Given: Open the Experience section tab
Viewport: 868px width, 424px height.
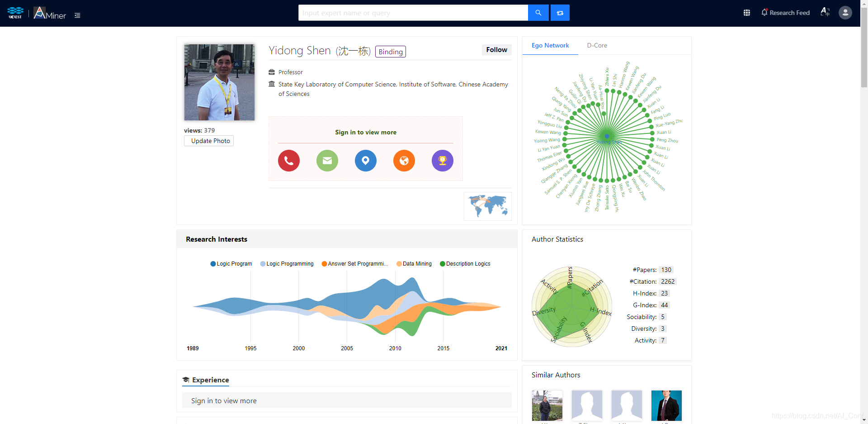Looking at the screenshot, I should point(206,380).
